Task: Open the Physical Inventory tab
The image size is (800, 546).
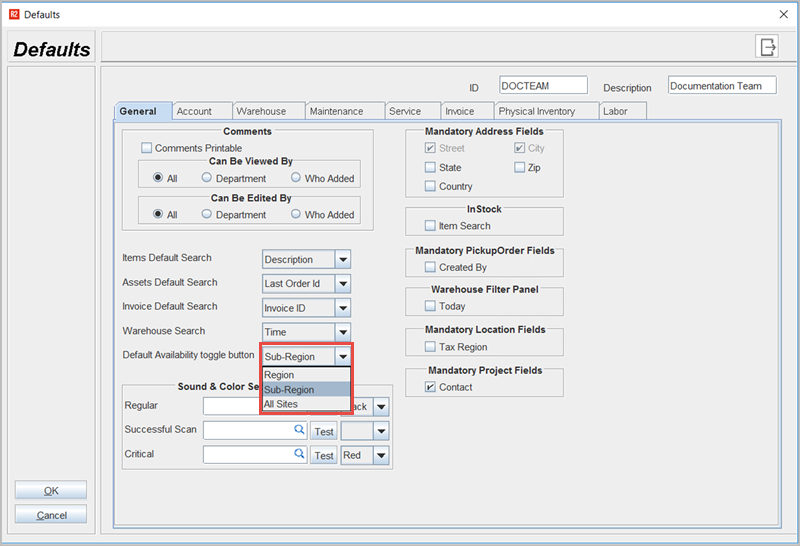Action: click(536, 111)
